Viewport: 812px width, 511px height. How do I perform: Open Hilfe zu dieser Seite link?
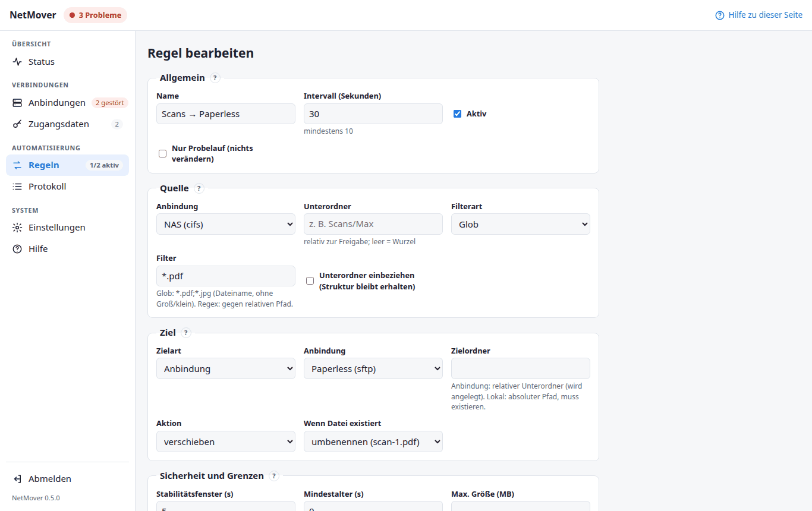[759, 15]
